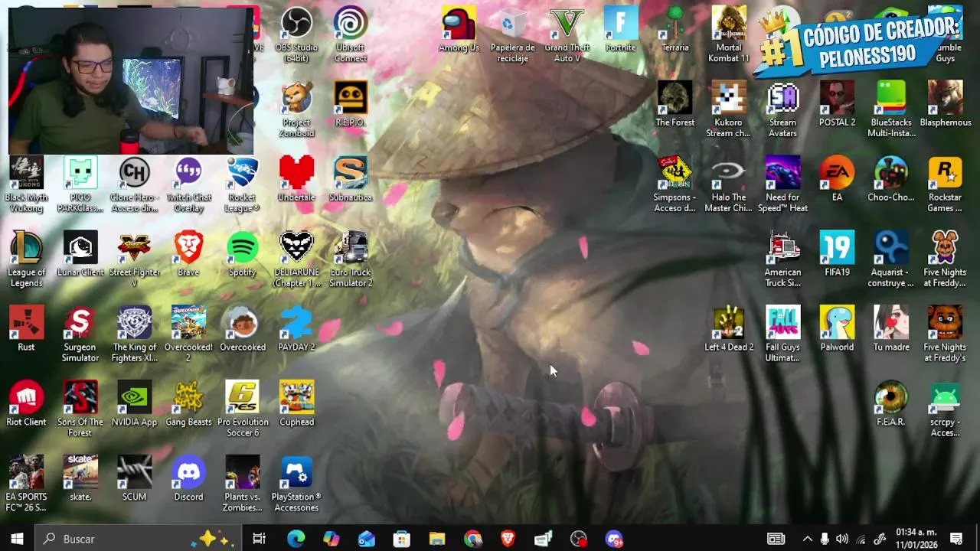Open Papelera de reciclaje recycle bin
This screenshot has height=551, width=980.
512,34
